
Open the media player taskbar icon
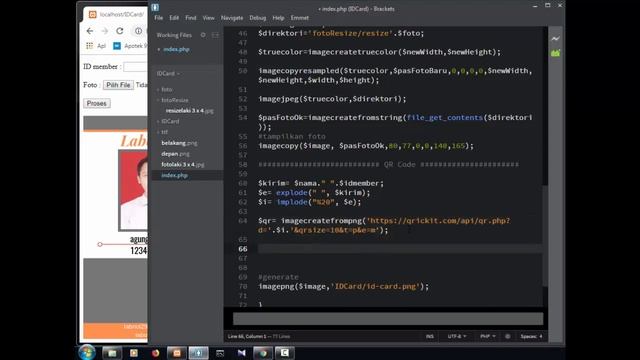click(133, 353)
